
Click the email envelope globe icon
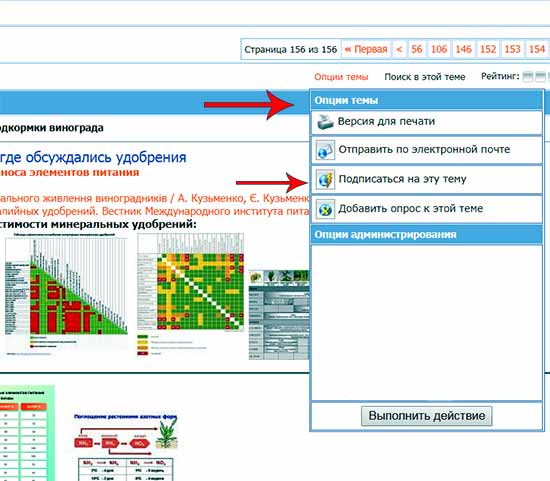325,150
